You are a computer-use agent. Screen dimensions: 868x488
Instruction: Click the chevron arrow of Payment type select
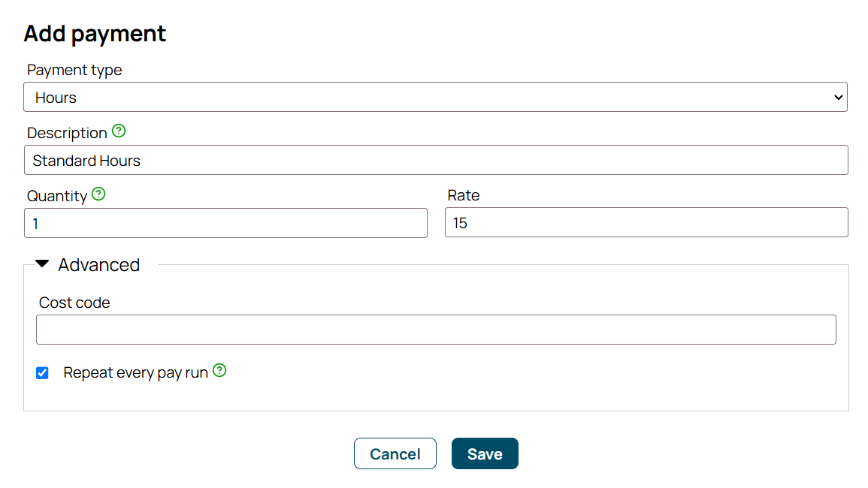point(838,98)
